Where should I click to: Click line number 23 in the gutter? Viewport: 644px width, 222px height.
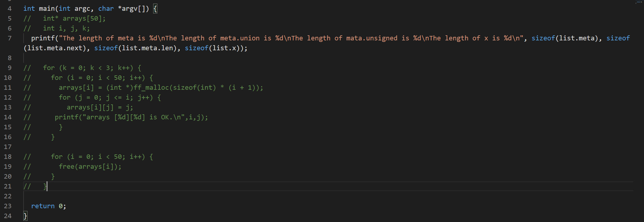(8, 206)
